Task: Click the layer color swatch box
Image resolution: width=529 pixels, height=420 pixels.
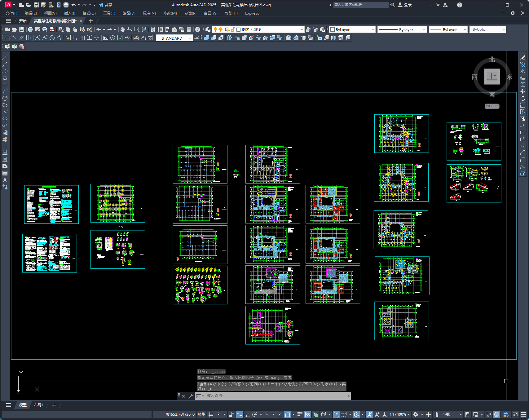Action: point(239,29)
